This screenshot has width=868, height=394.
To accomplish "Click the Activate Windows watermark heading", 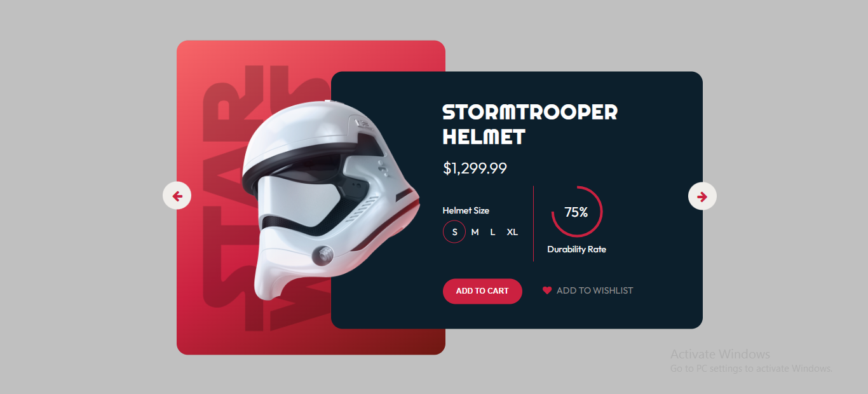I will (x=720, y=354).
